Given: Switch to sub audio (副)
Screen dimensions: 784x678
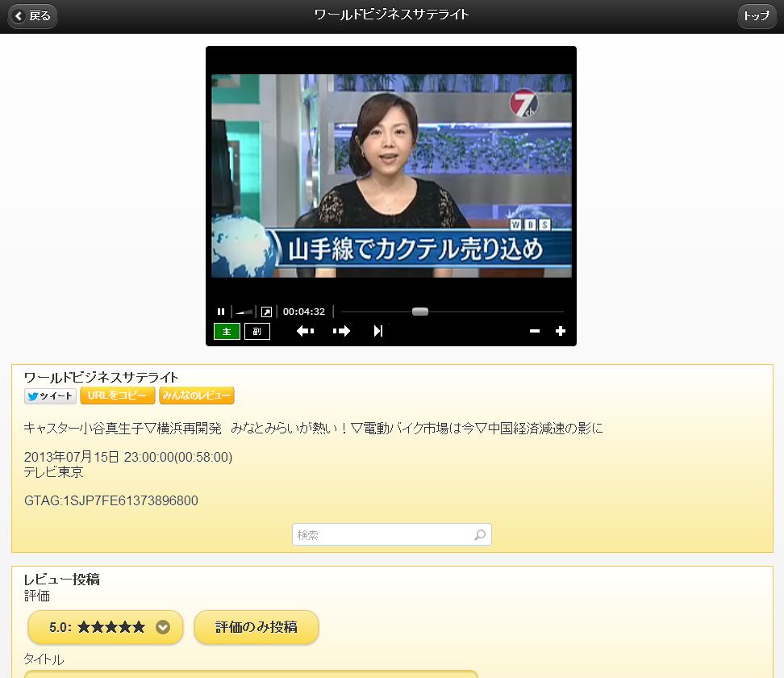Looking at the screenshot, I should [x=257, y=331].
